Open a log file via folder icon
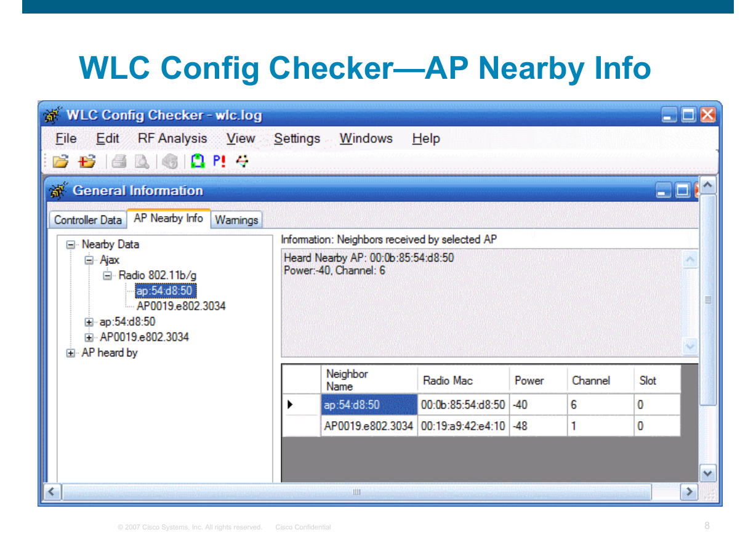Viewport: 756px width, 535px height. coord(60,162)
